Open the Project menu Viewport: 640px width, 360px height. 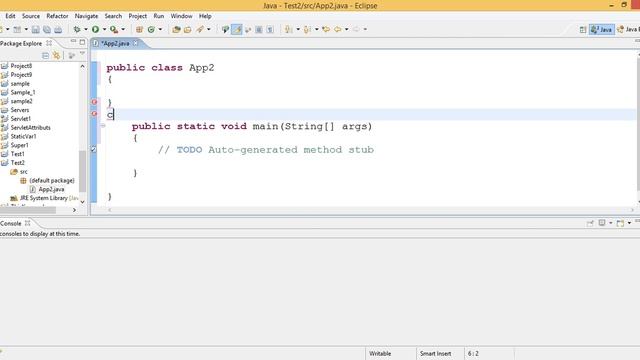tap(138, 16)
